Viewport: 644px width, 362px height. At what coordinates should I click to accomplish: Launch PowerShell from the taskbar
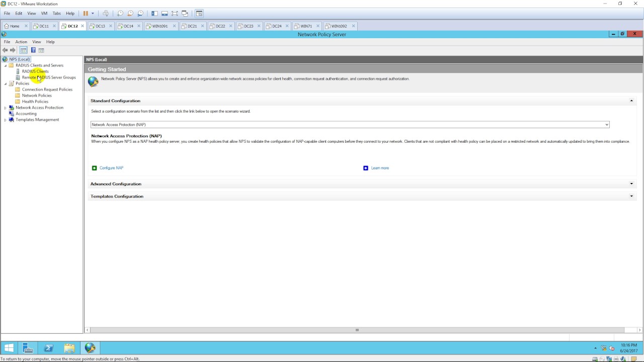pos(49,348)
